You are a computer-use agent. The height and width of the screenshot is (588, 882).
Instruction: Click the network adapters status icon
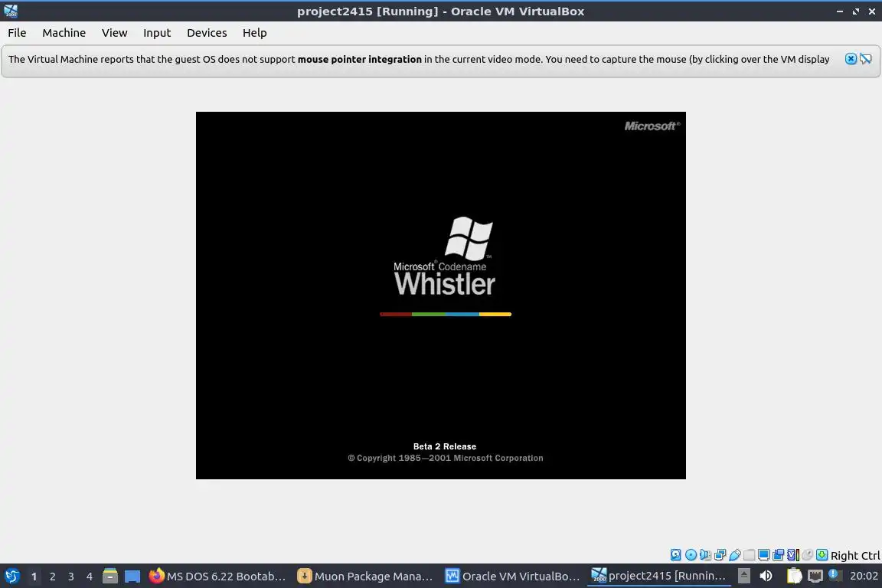pos(720,555)
